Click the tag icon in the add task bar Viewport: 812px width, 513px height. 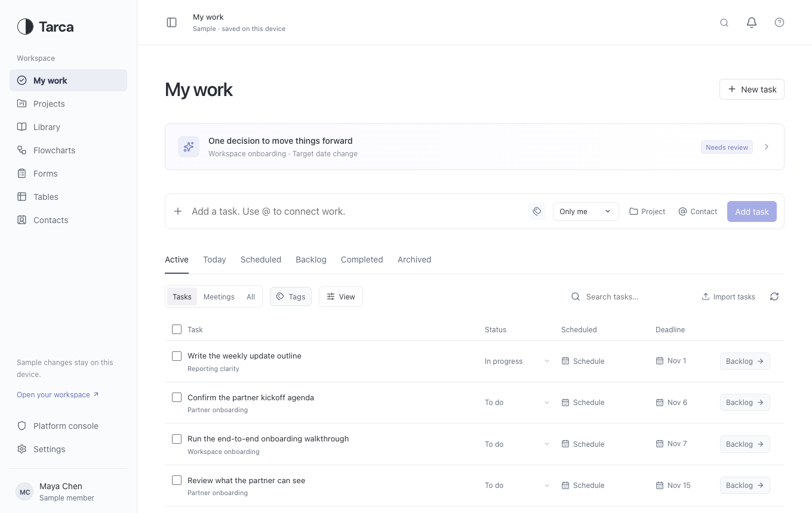537,211
